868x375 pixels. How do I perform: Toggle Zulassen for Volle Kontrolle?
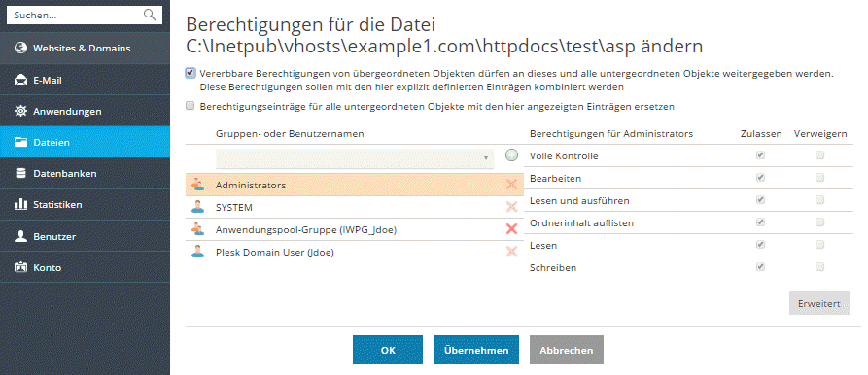tap(761, 155)
